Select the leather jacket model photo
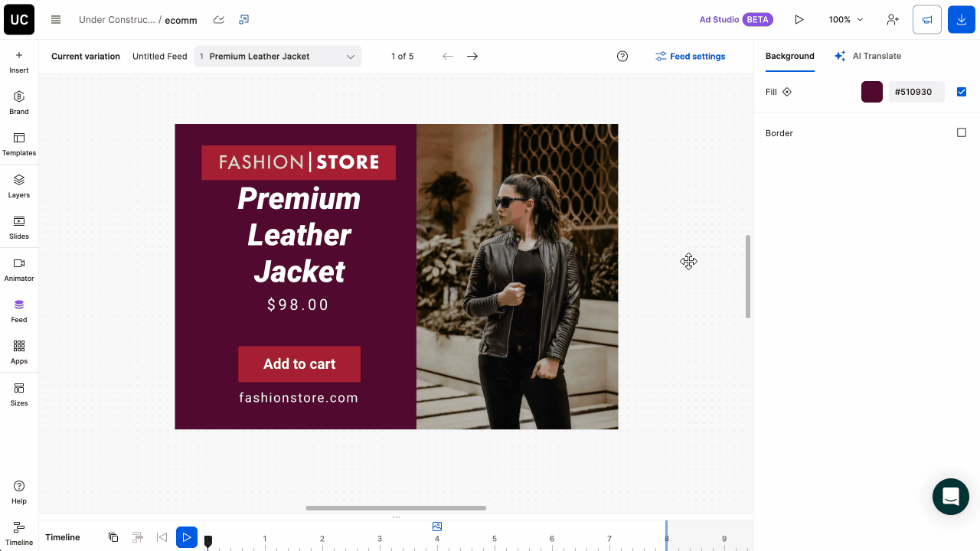 (518, 276)
